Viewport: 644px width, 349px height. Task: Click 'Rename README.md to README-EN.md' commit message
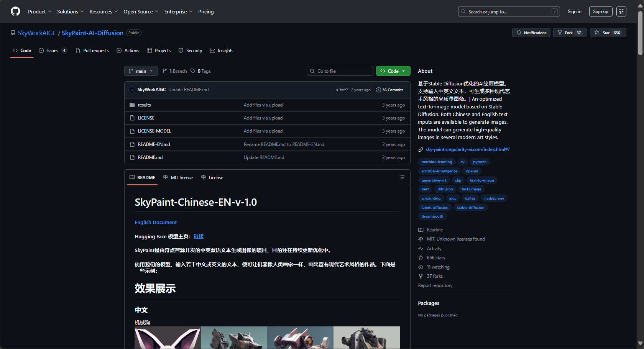coord(284,144)
